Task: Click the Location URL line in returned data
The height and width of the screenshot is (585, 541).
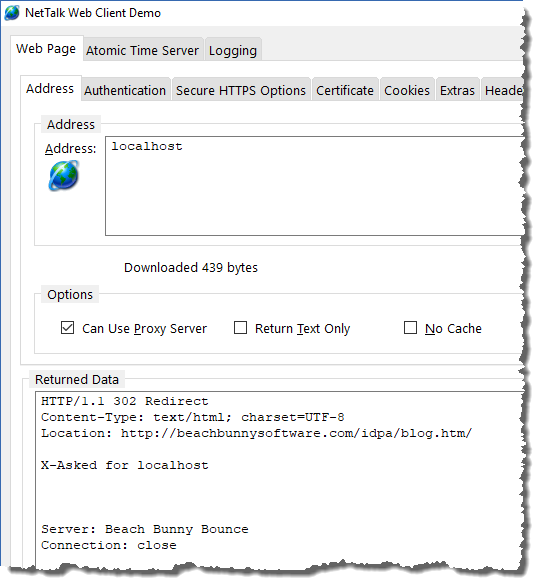Action: [257, 433]
